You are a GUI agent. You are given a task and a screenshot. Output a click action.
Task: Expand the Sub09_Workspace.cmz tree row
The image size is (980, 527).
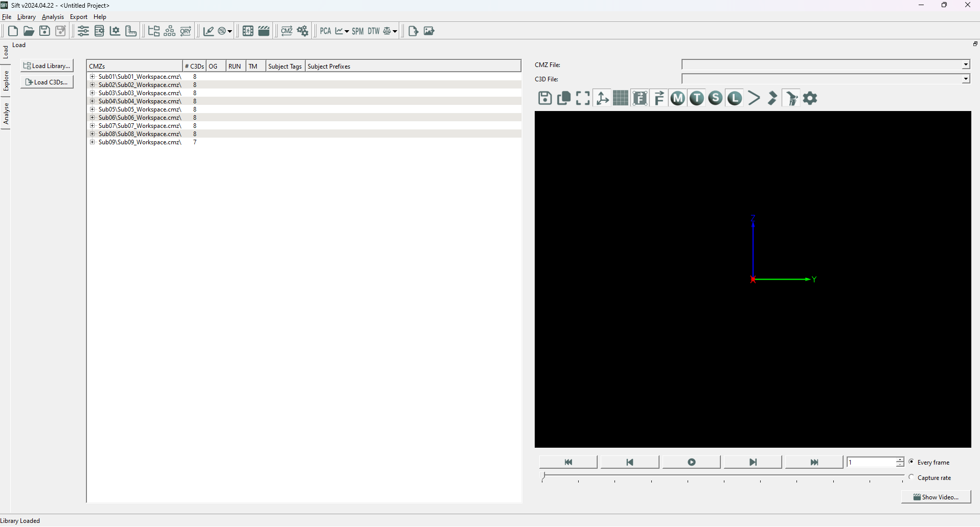93,142
